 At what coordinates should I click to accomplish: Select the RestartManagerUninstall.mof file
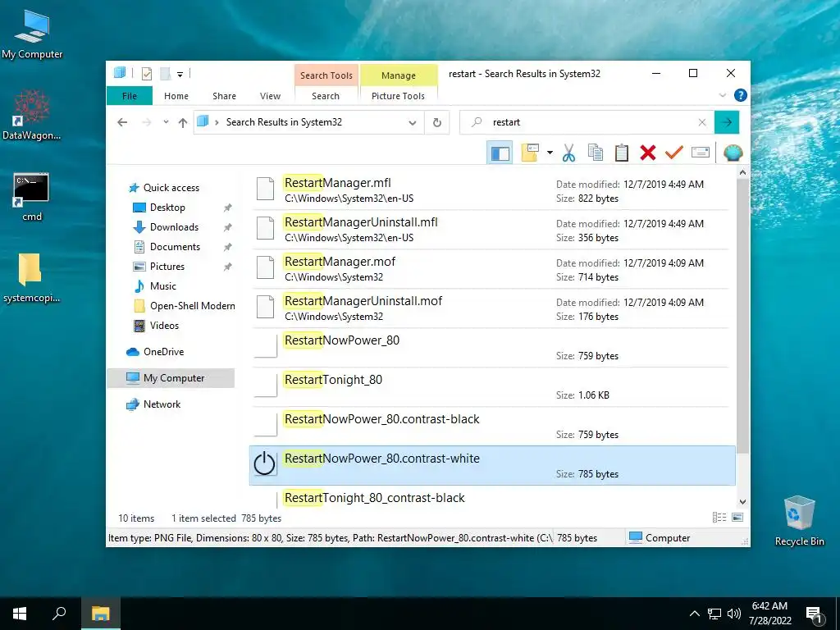(x=492, y=308)
